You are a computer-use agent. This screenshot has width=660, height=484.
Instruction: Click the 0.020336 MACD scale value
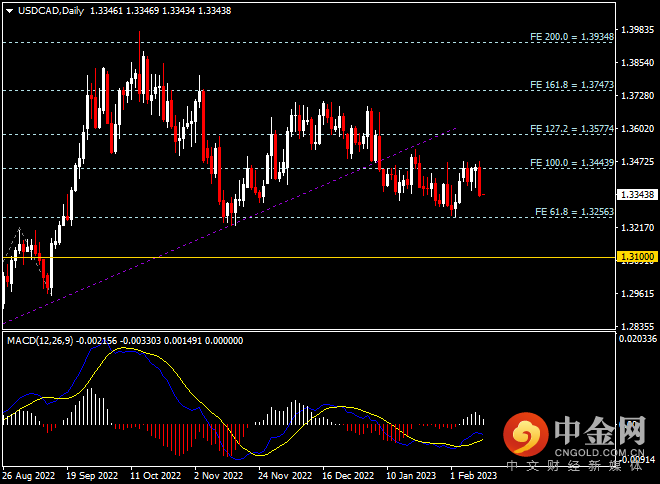pos(636,340)
